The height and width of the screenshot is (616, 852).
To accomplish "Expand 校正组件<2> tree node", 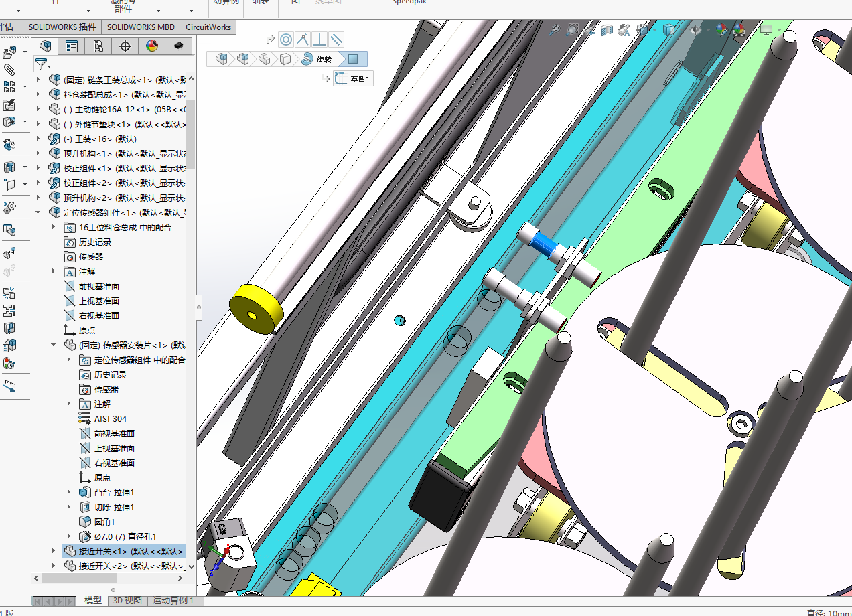I will click(x=38, y=183).
